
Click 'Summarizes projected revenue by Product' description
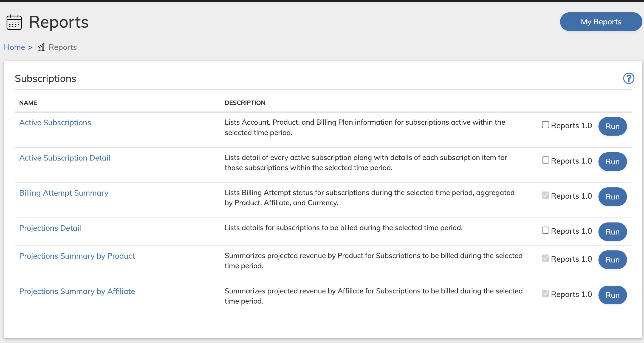point(374,261)
